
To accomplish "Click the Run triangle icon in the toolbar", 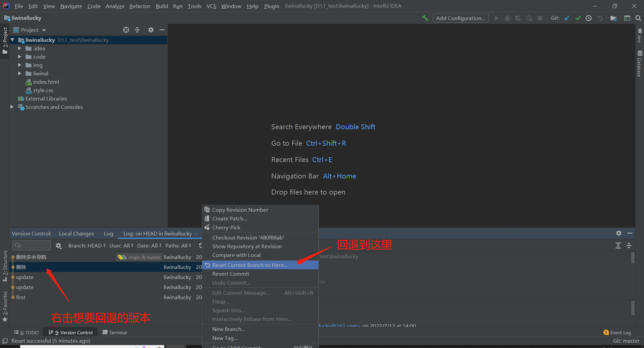I will [497, 18].
